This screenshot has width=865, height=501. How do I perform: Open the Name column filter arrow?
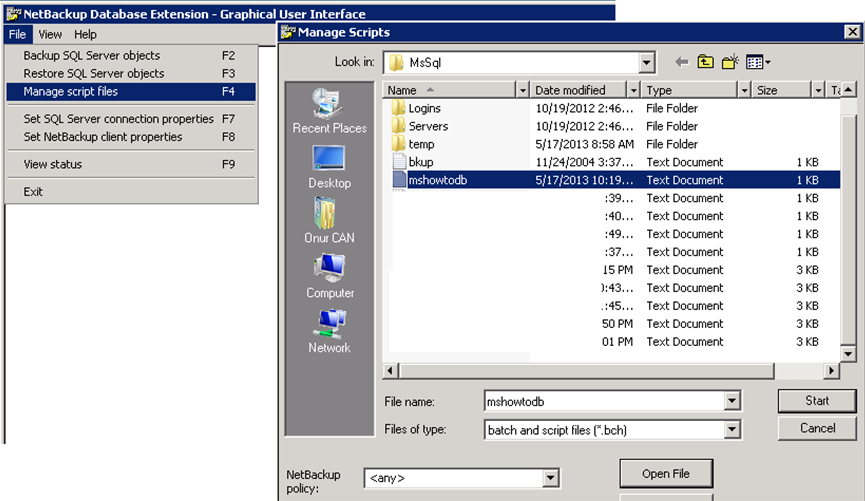522,90
